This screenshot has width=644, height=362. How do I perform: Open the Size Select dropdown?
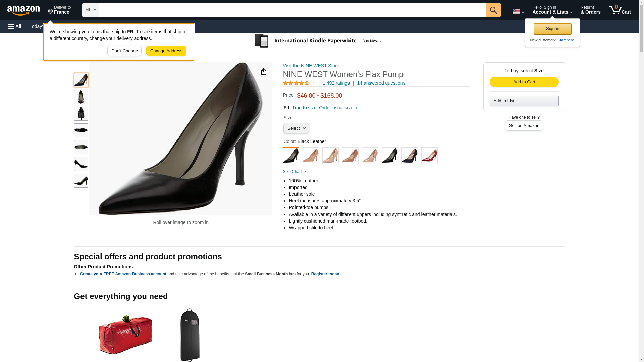[296, 128]
